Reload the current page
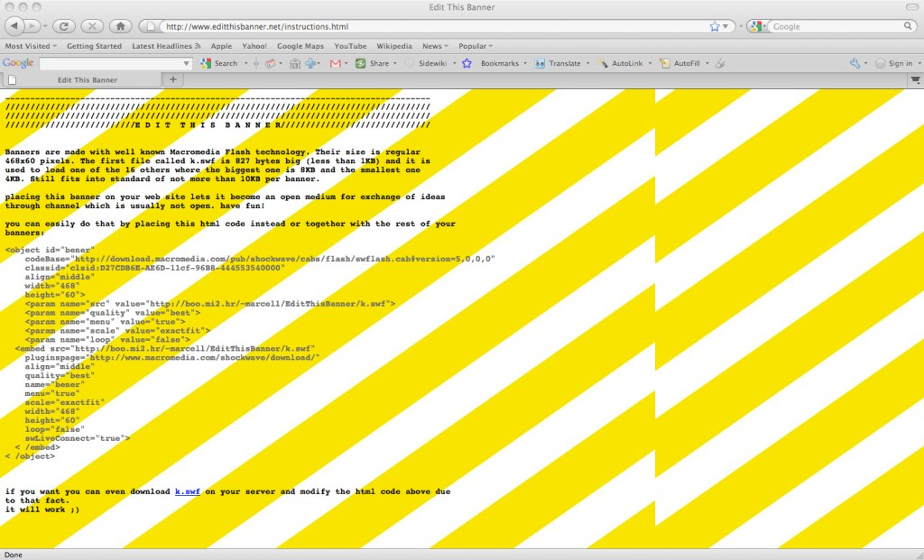924x560 pixels. [x=63, y=26]
